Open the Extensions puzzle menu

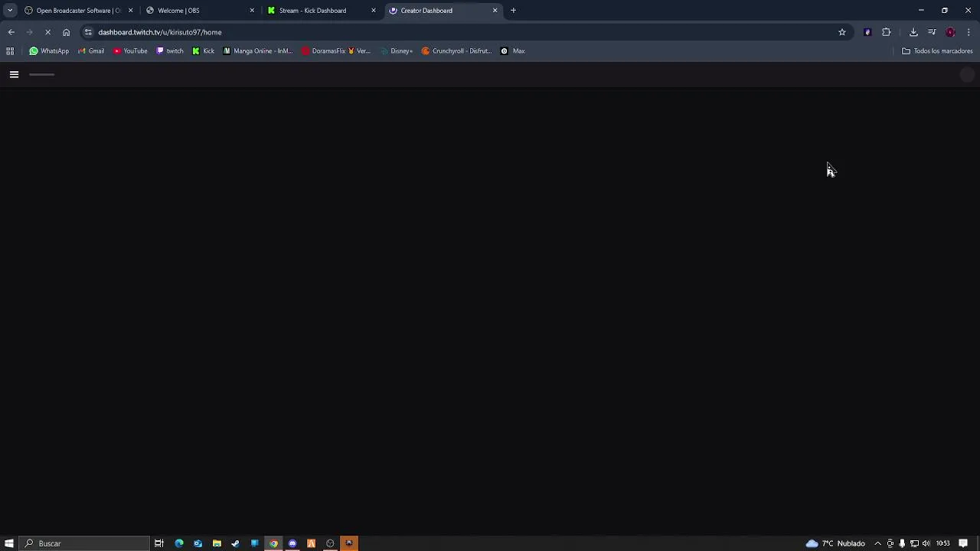click(x=887, y=32)
